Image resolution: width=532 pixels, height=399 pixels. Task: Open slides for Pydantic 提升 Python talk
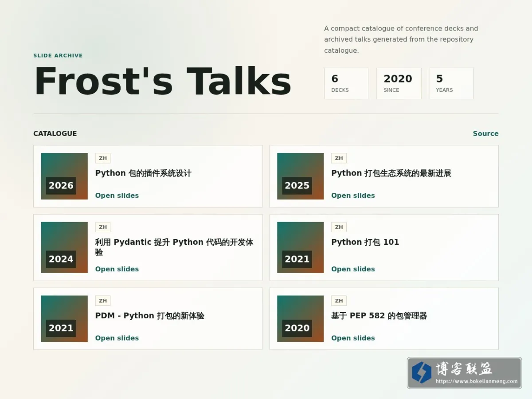tap(117, 269)
